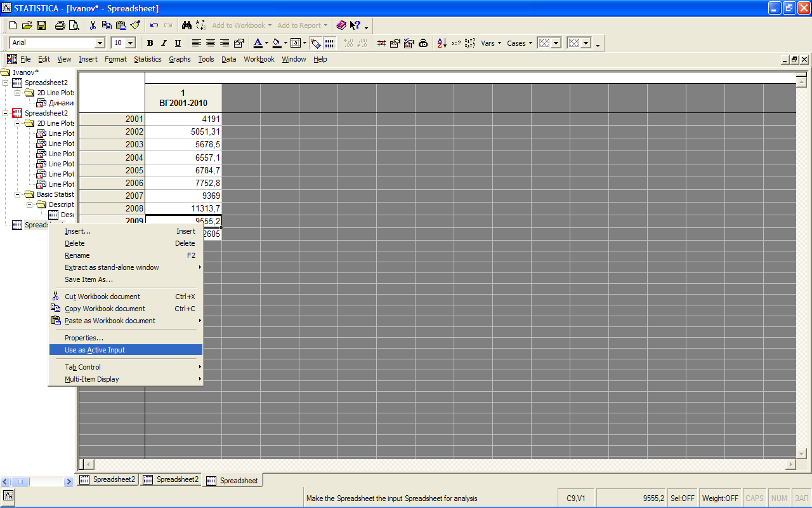Viewport: 812px width, 508px height.
Task: Click the New document icon
Action: (x=13, y=25)
